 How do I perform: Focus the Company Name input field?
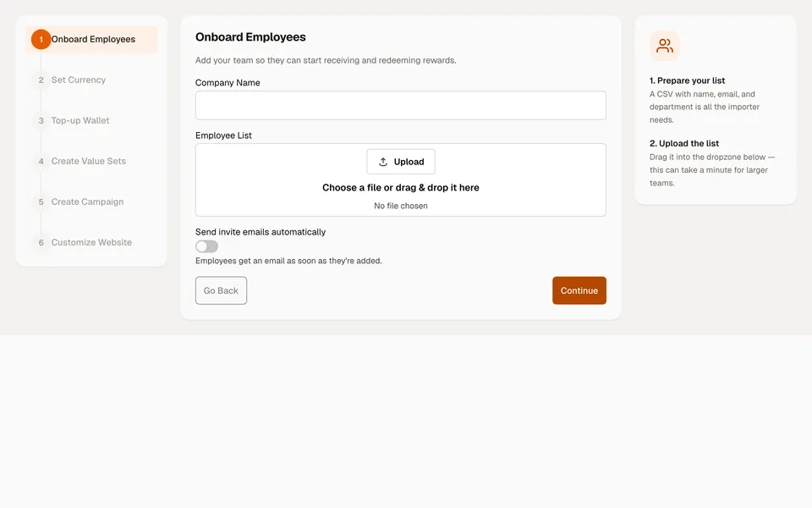tap(401, 105)
